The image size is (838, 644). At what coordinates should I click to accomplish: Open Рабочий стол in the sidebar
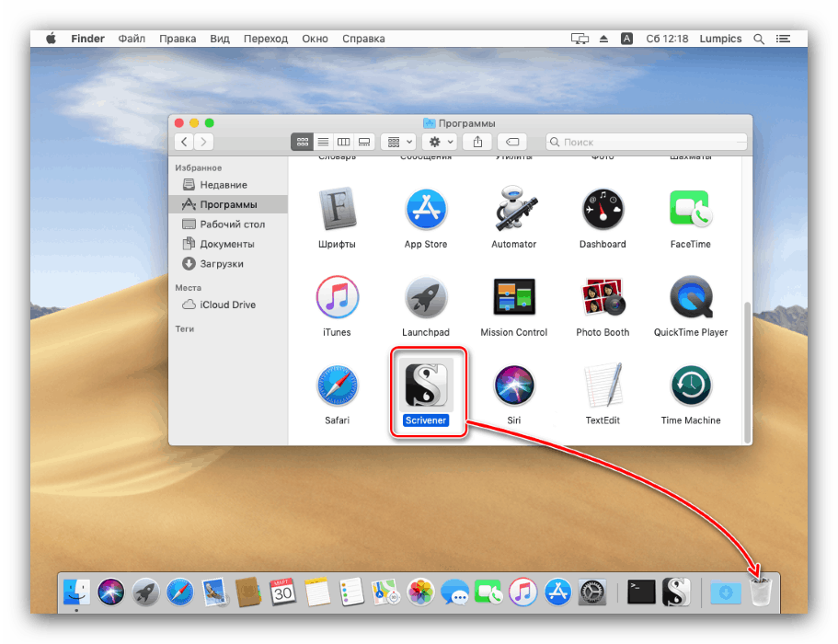tap(228, 224)
